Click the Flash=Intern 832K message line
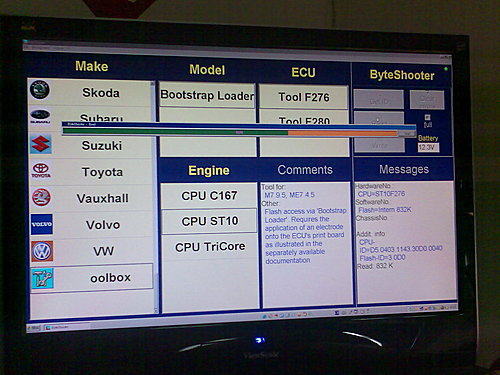Image resolution: width=500 pixels, height=375 pixels. tap(385, 210)
